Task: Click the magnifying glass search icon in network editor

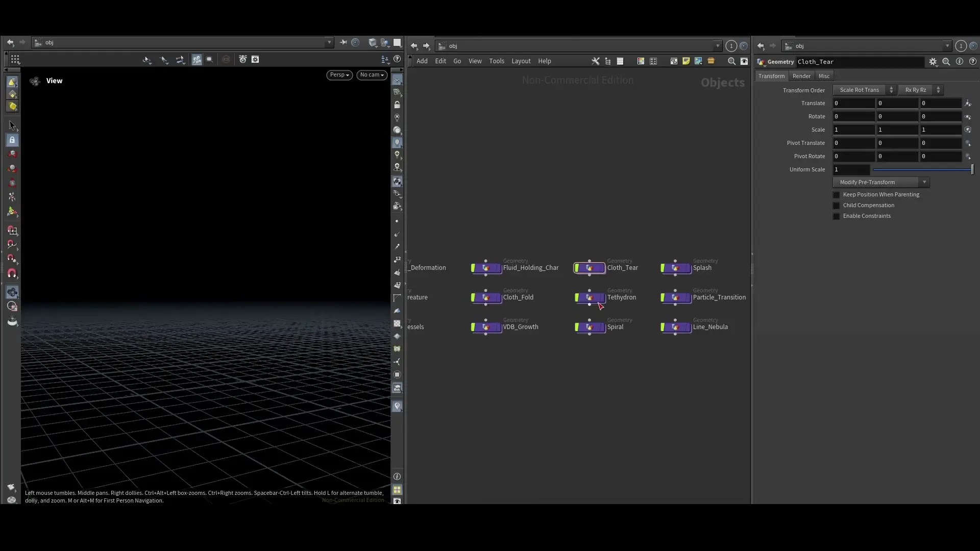Action: tap(732, 61)
